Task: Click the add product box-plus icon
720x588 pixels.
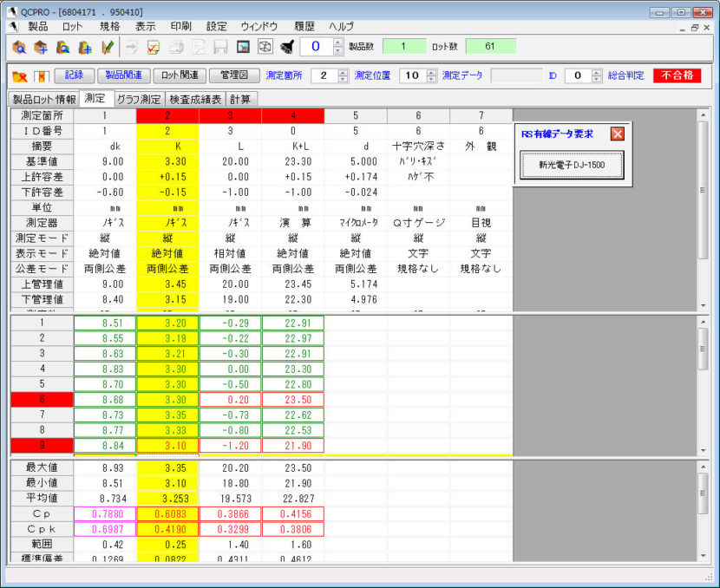Action: pyautogui.click(x=41, y=47)
